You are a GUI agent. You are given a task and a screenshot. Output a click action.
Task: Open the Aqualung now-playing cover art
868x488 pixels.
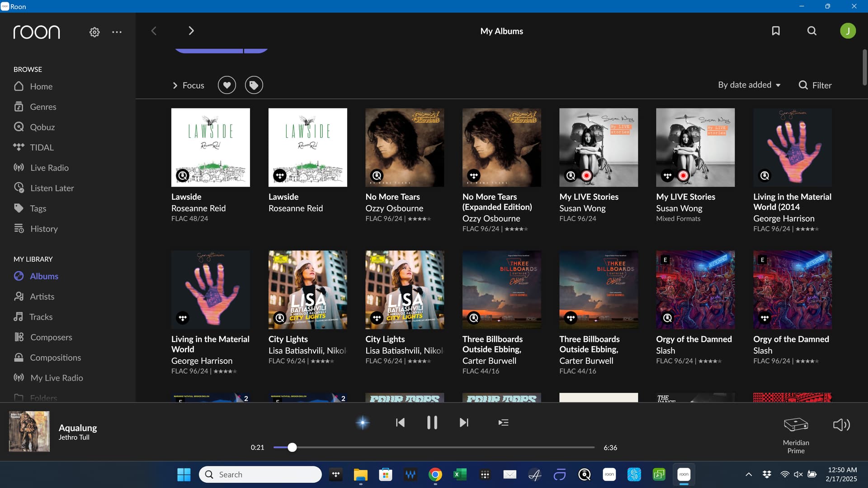[29, 431]
